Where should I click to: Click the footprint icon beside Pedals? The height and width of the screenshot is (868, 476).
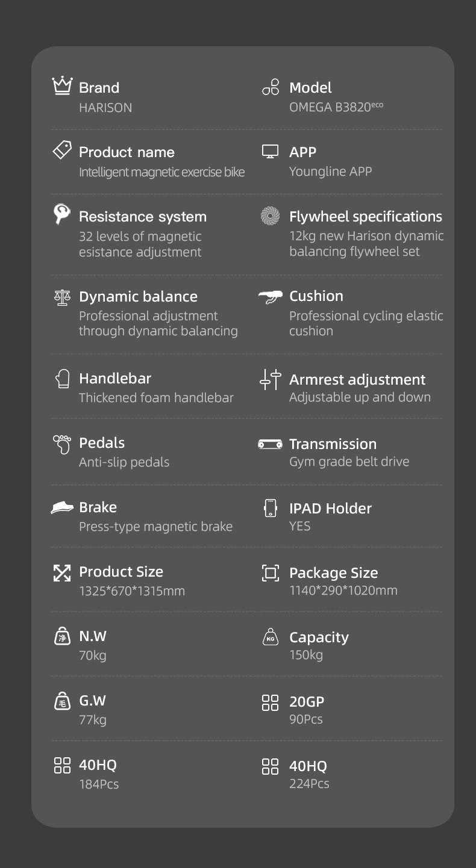tap(62, 444)
